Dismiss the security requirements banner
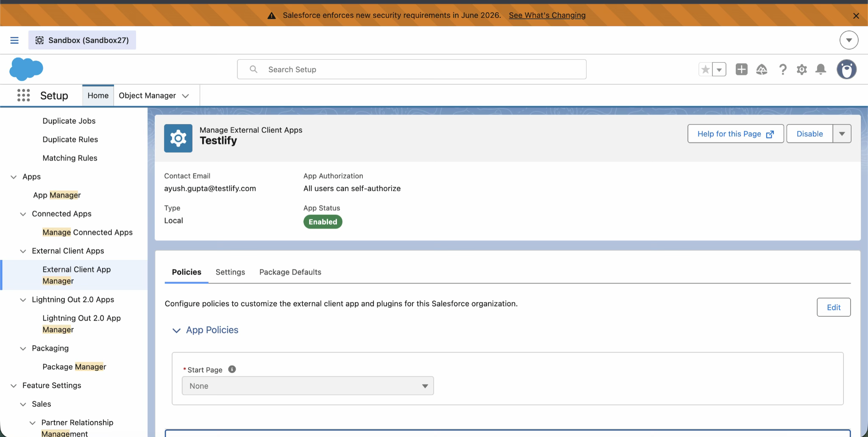The height and width of the screenshot is (437, 868). coord(856,16)
